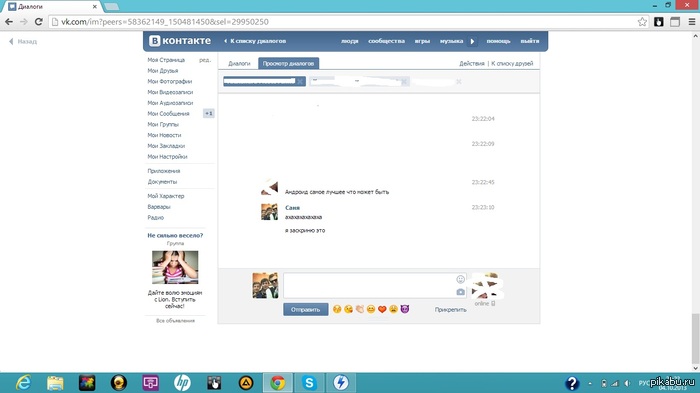Insert the clapping hands emoji
The image size is (700, 393).
tap(359, 309)
